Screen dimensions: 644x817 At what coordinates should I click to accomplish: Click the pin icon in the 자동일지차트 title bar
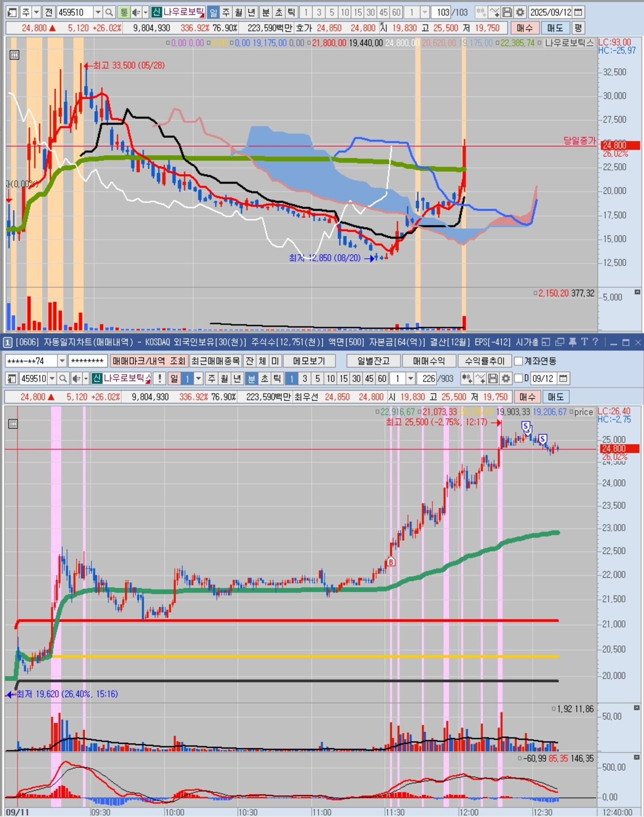[x=572, y=342]
